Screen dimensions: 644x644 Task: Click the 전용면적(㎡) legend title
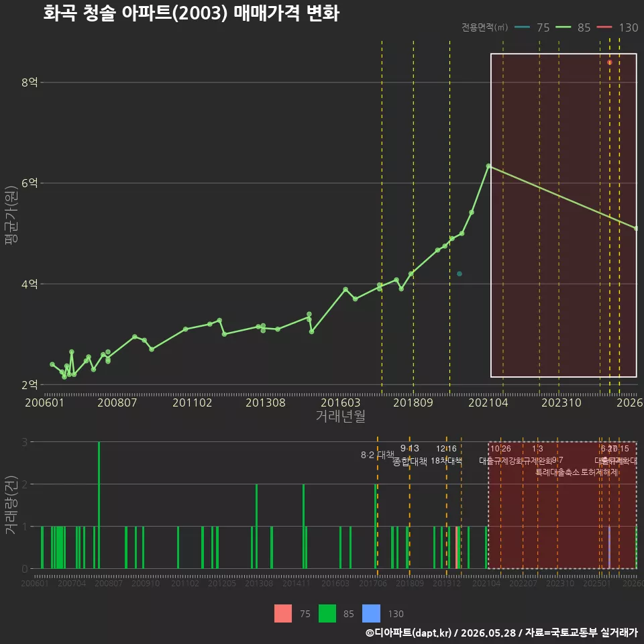(x=484, y=28)
